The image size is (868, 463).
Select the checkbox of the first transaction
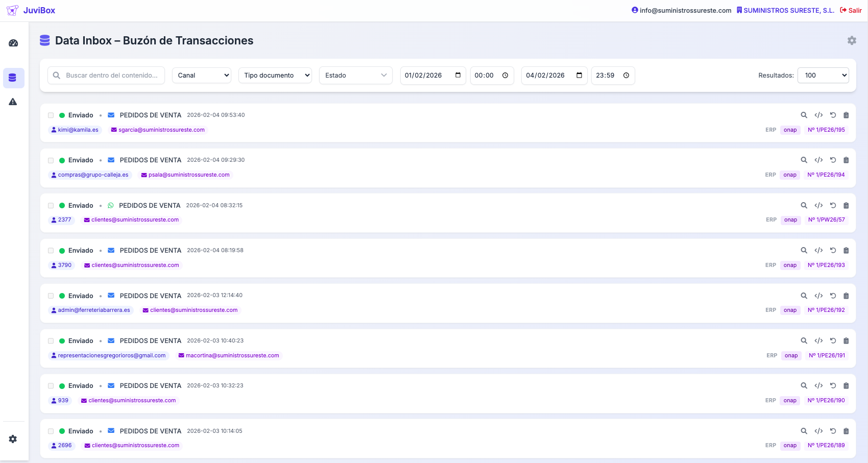(x=51, y=115)
